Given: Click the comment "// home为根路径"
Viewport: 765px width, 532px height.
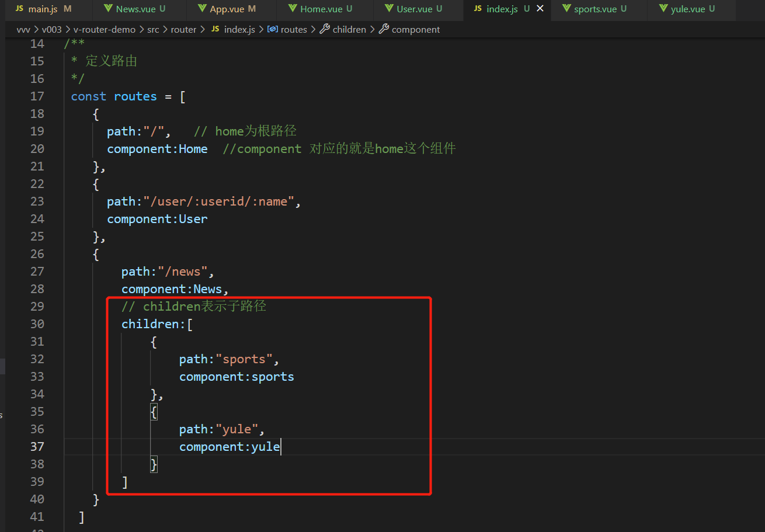Looking at the screenshot, I should tap(245, 131).
